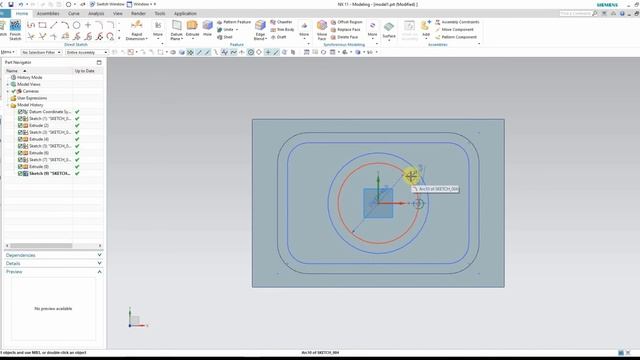Image resolution: width=640 pixels, height=360 pixels.
Task: Click the Undo arrow icon
Action: (x=21, y=4)
